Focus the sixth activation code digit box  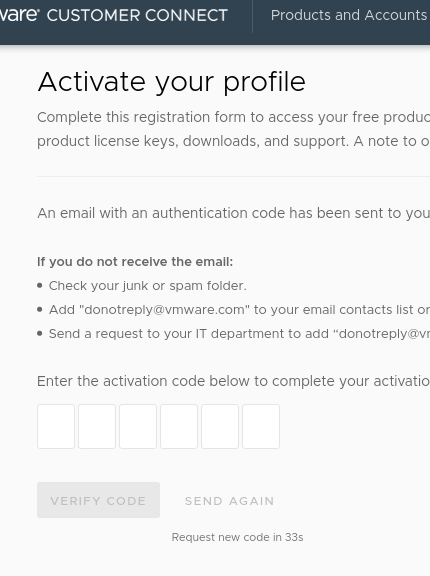pyautogui.click(x=261, y=426)
